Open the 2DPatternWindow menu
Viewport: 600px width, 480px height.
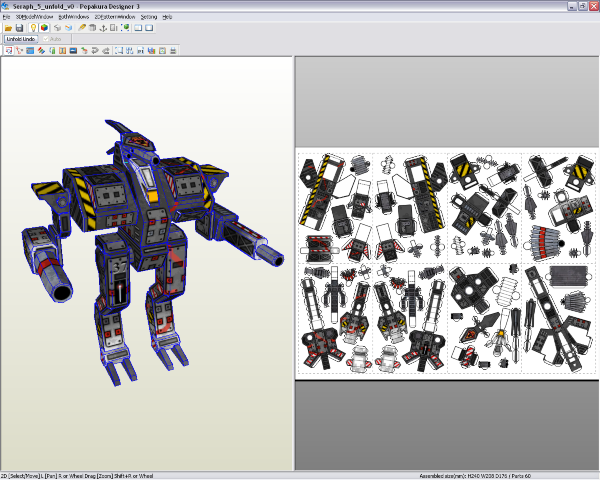[115, 17]
